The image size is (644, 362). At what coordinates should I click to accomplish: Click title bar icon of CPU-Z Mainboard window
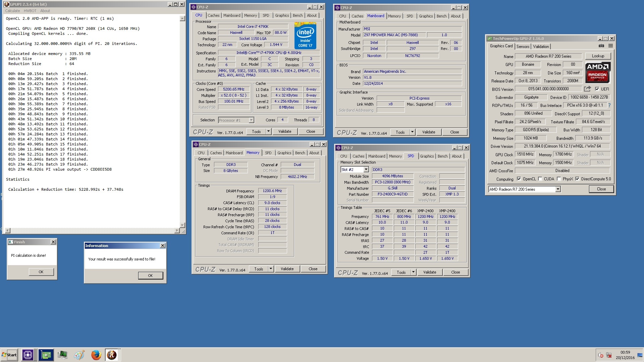click(337, 8)
